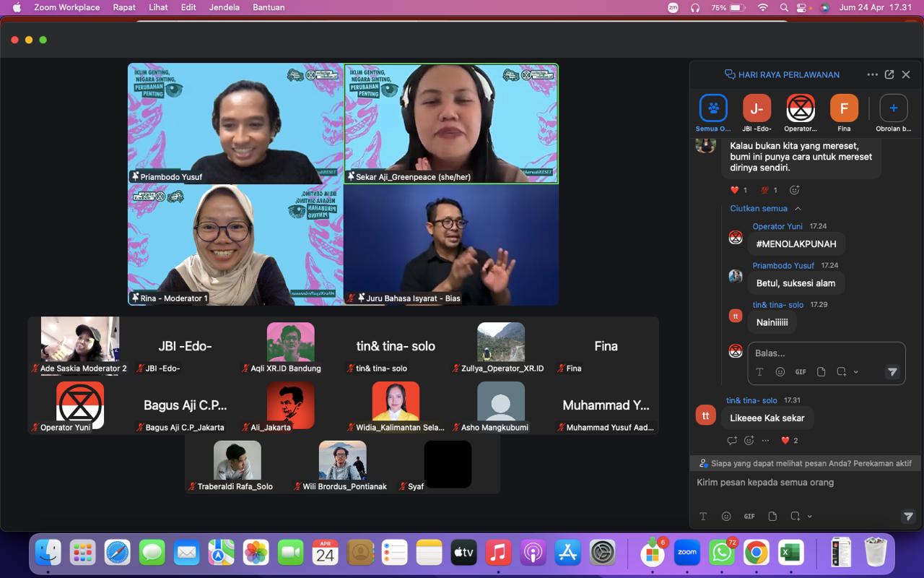Image resolution: width=924 pixels, height=578 pixels.
Task: Select the Juru Bahasa Isyarat video tile
Action: (x=451, y=244)
